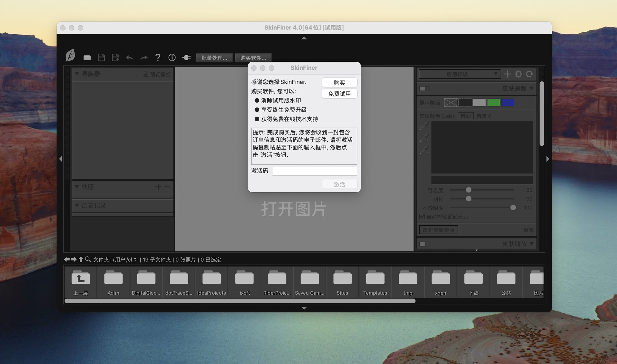Click the 上一层 parent folder thumbnail
This screenshot has height=364, width=617.
[81, 282]
